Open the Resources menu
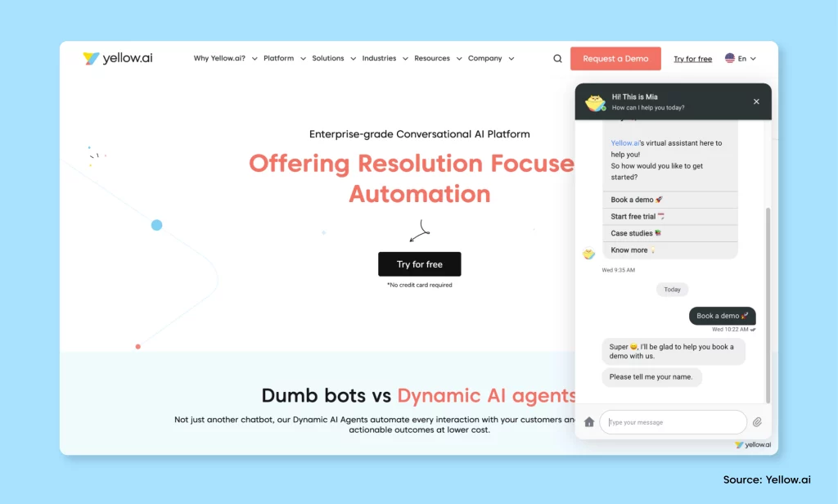This screenshot has width=838, height=504. (x=432, y=58)
